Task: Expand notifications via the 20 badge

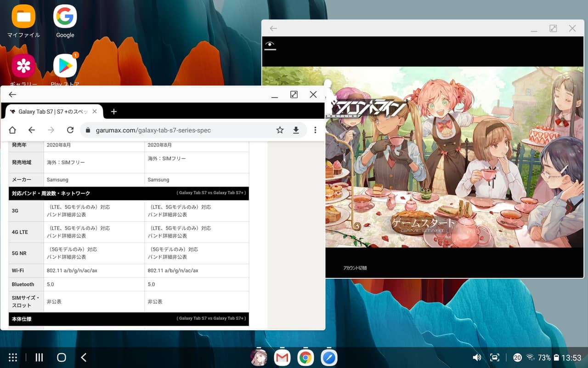Action: [517, 357]
